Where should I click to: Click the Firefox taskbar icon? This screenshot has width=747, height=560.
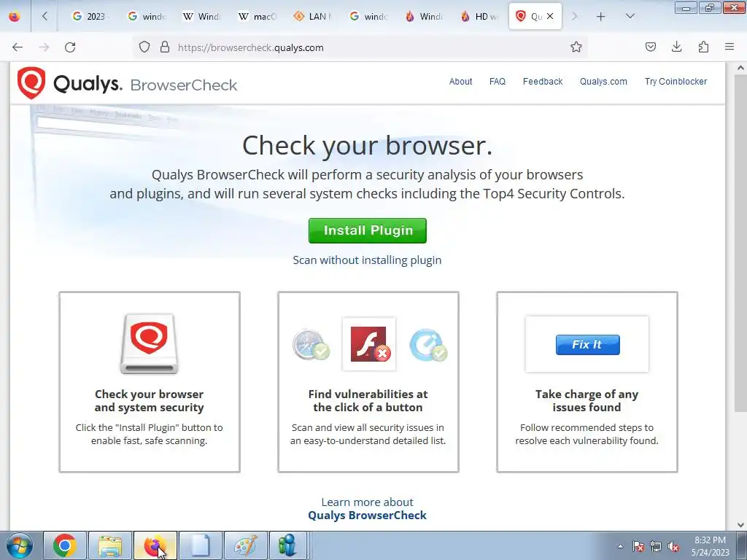155,545
